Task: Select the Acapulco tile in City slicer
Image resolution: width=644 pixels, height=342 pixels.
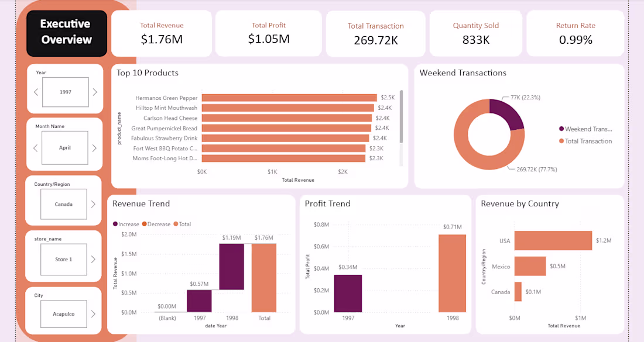Action: click(x=64, y=314)
